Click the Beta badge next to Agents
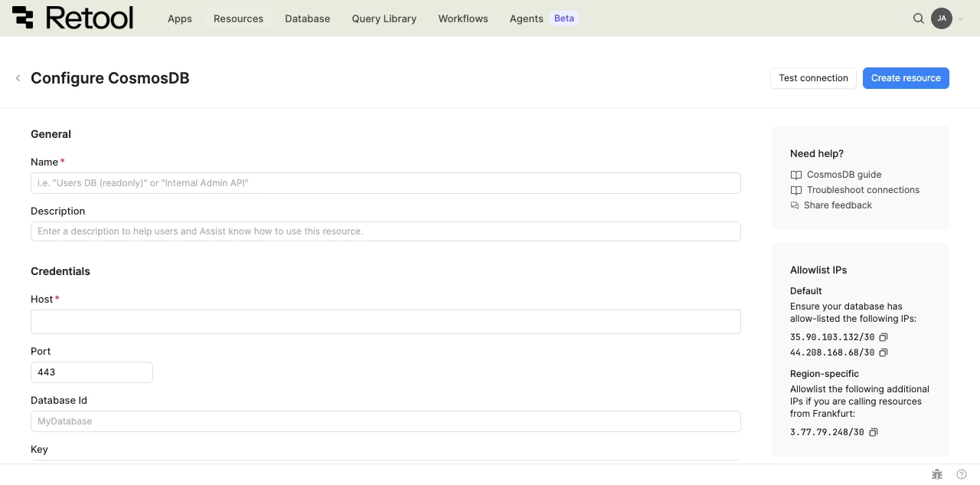The image size is (980, 485). click(x=564, y=18)
